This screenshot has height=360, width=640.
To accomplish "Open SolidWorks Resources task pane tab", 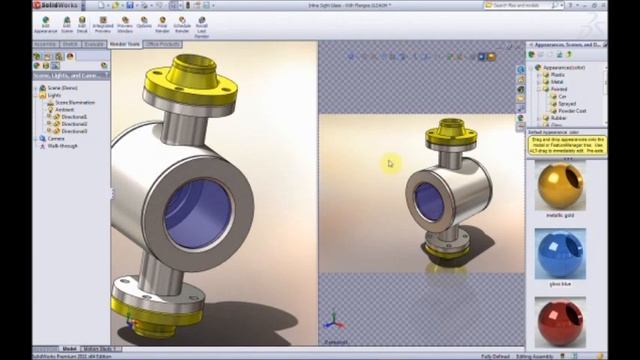I will click(x=520, y=70).
